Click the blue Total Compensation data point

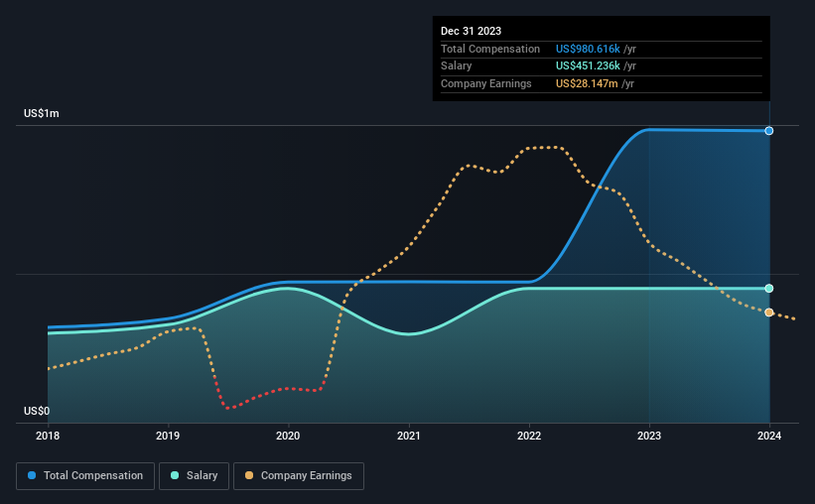coord(768,131)
